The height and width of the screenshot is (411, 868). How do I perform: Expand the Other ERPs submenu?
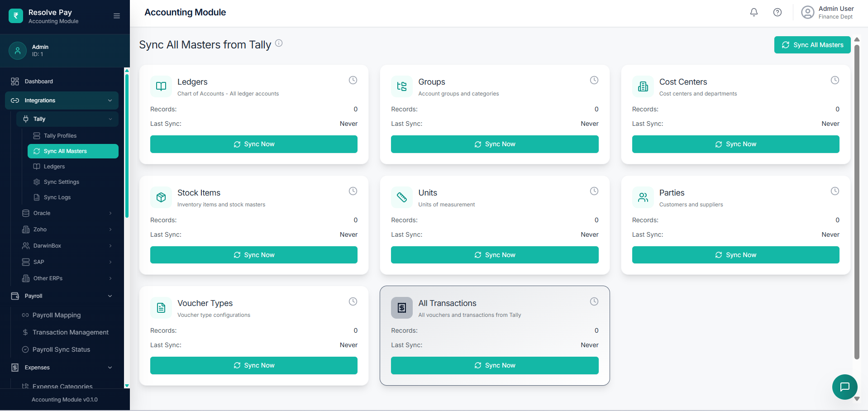(x=67, y=278)
